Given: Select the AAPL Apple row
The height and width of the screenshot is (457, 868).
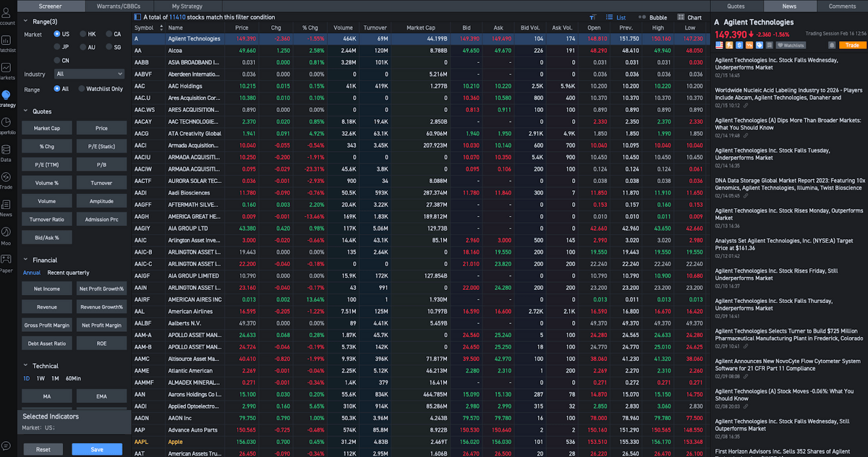Looking at the screenshot, I should [x=420, y=441].
